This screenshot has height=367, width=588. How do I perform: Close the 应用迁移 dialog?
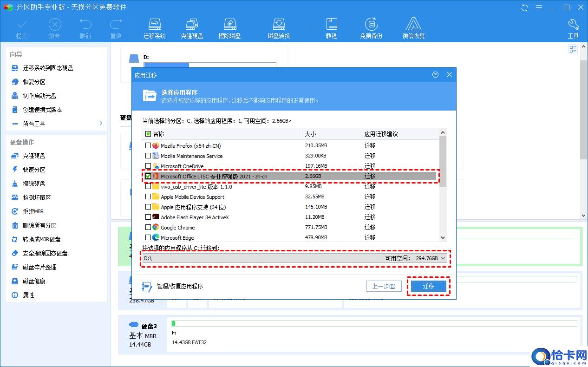pyautogui.click(x=449, y=75)
